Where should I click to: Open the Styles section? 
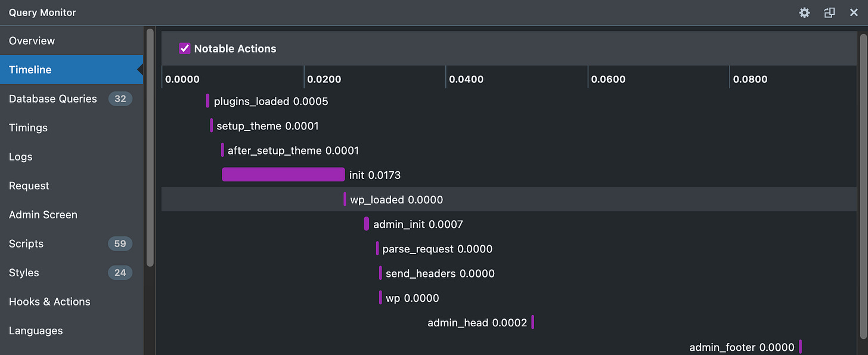click(x=23, y=272)
